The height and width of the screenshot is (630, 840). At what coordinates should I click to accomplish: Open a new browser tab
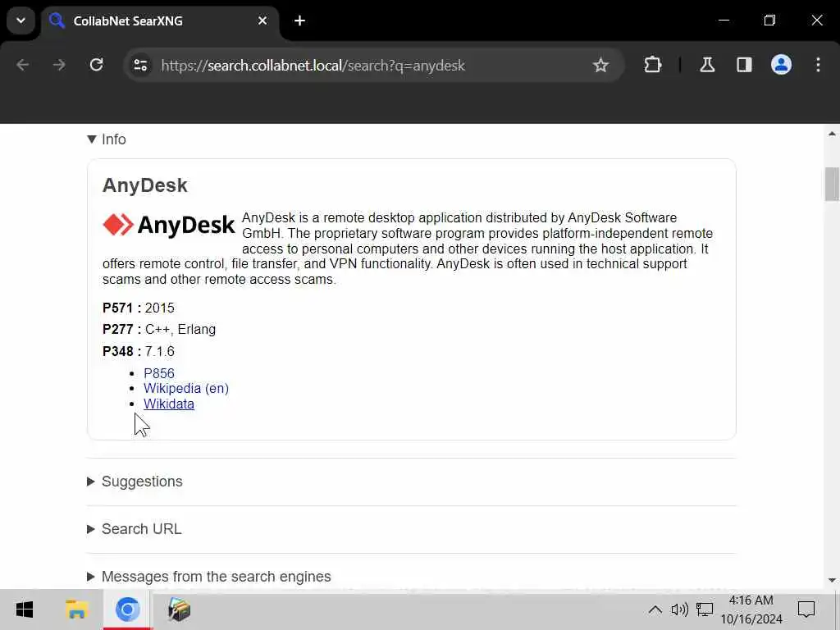(300, 21)
